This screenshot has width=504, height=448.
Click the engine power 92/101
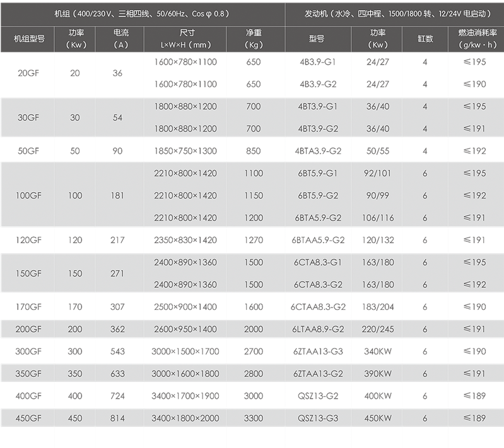[378, 173]
